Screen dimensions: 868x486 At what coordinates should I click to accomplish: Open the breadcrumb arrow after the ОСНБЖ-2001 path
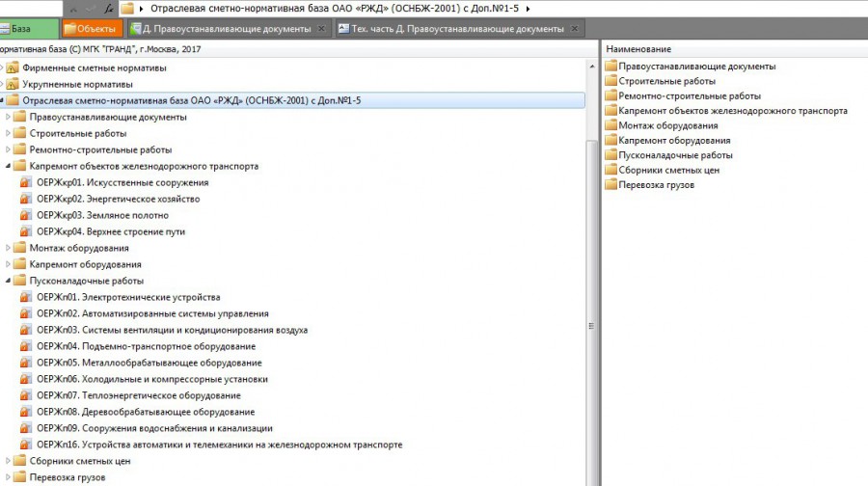point(528,9)
